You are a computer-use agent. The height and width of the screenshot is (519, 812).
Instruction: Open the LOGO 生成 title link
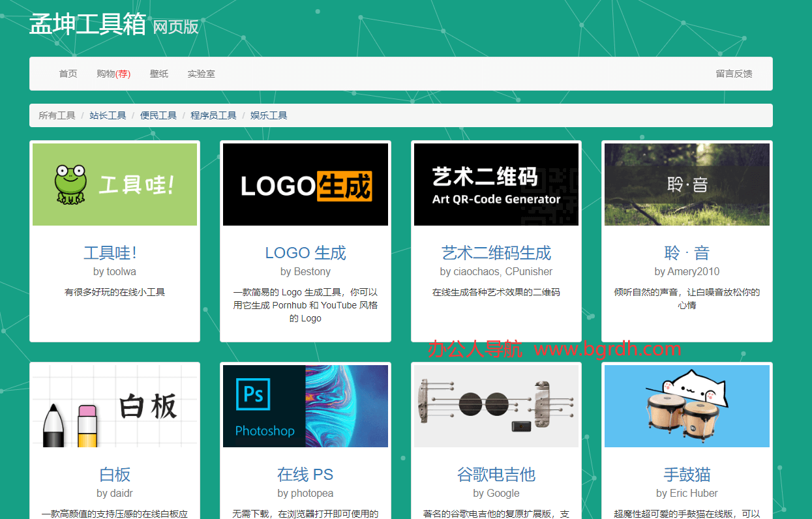[305, 253]
